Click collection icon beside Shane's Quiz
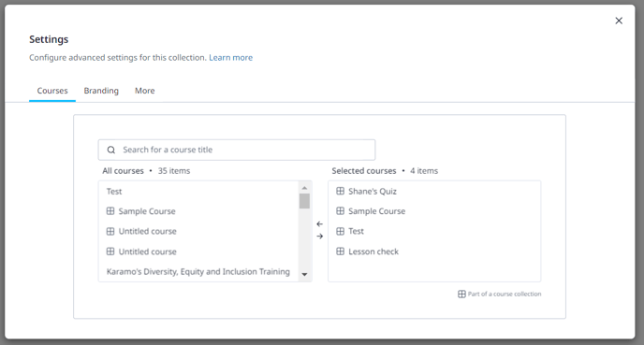Viewport: 644px width, 345px height. [340, 191]
